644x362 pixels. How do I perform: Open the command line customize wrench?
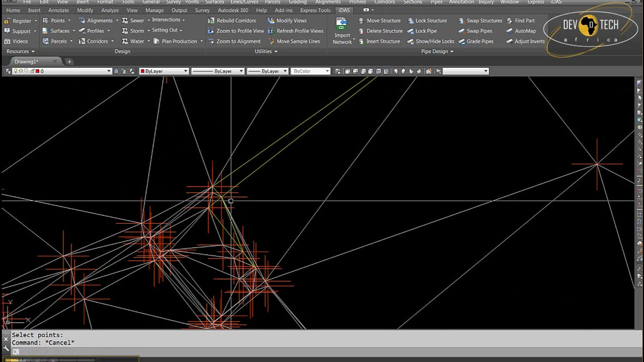coord(6,348)
